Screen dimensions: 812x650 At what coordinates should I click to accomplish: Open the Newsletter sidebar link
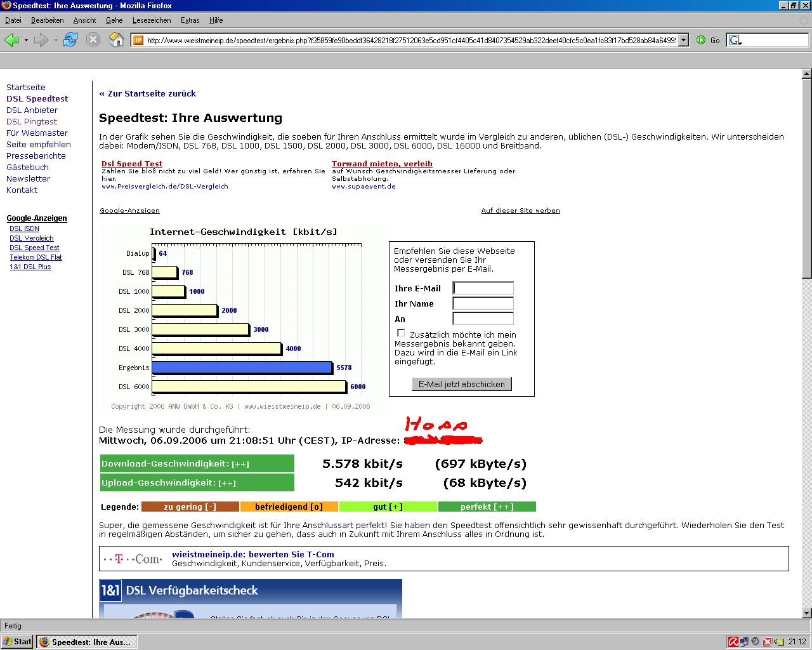(x=28, y=178)
